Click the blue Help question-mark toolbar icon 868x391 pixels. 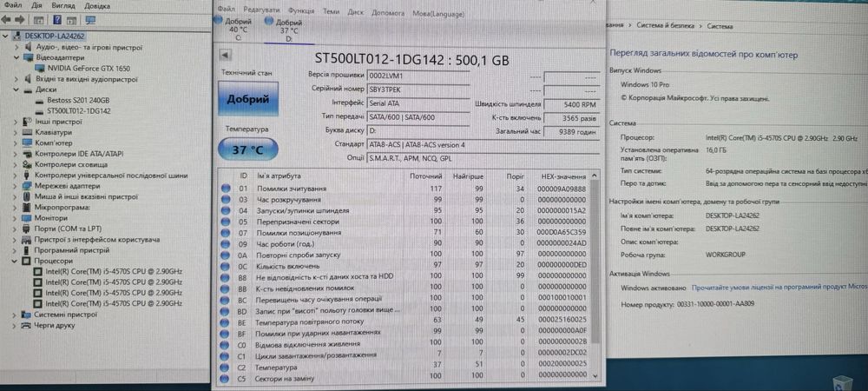(x=57, y=21)
